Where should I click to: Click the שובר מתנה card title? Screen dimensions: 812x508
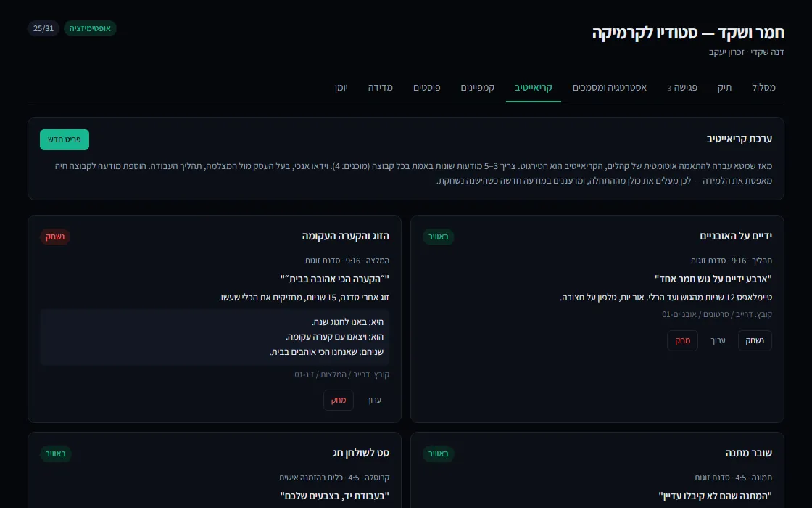(748, 453)
